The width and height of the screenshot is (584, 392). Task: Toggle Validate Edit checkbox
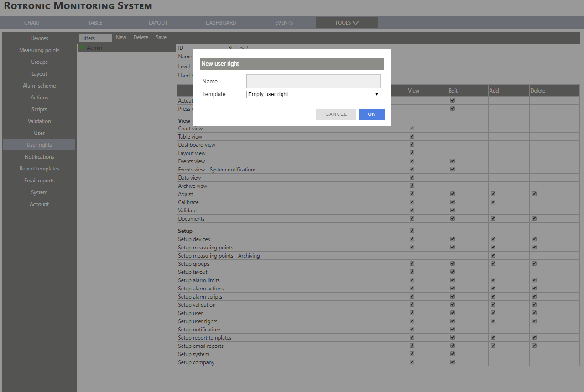(x=453, y=211)
